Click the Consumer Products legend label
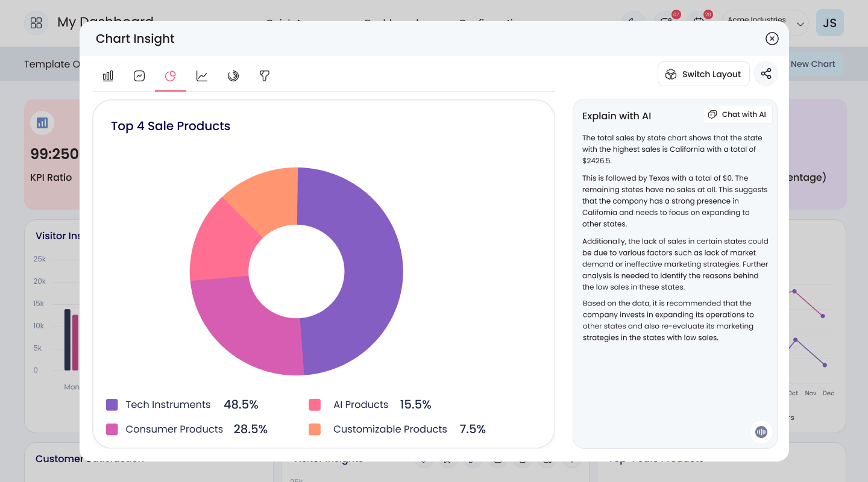Image resolution: width=868 pixels, height=482 pixels. [x=174, y=430]
